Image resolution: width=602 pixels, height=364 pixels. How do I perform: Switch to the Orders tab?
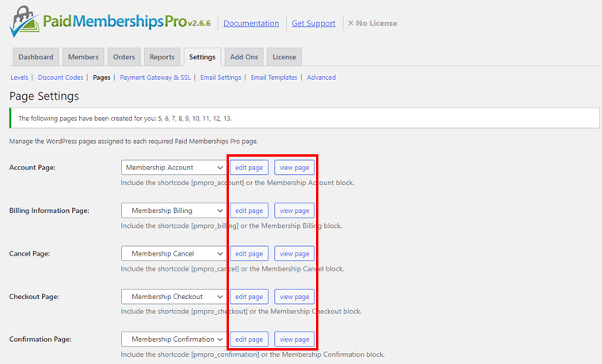[x=124, y=57]
